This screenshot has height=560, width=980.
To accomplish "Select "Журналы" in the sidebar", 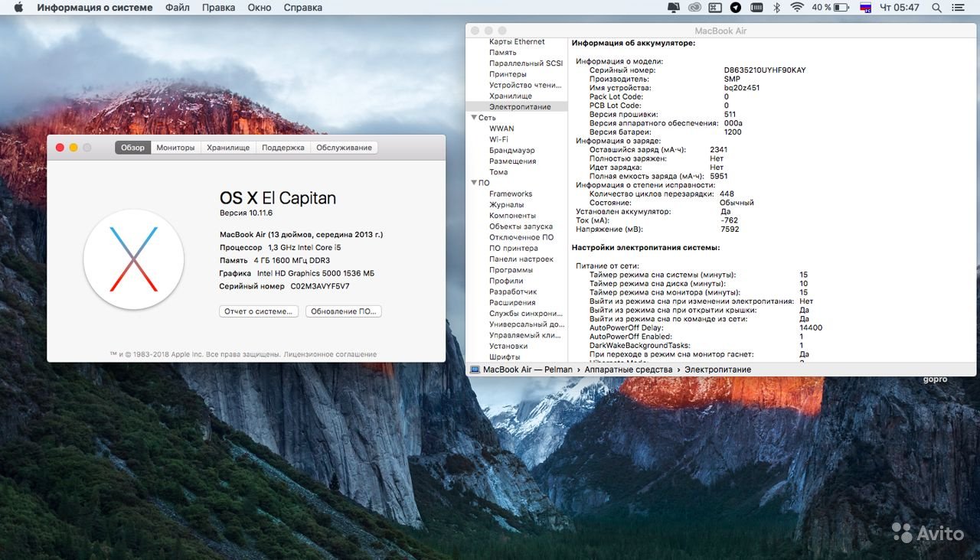I will [x=507, y=205].
